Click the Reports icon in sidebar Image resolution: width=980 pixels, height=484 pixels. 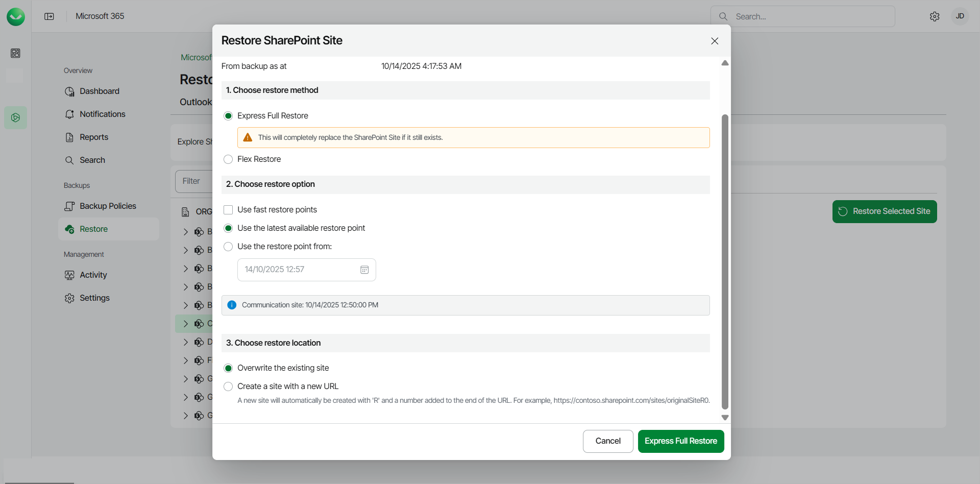pos(69,137)
